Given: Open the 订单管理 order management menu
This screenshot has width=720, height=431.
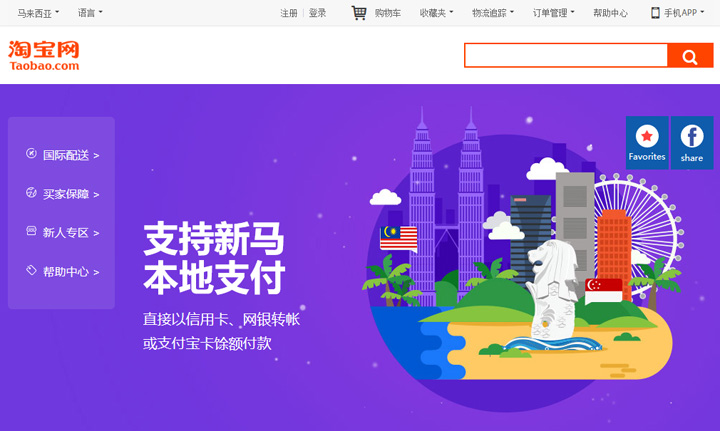Looking at the screenshot, I should (x=553, y=13).
